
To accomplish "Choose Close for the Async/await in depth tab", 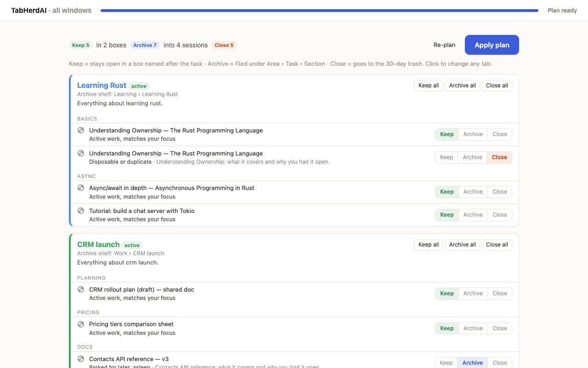I will (x=500, y=192).
